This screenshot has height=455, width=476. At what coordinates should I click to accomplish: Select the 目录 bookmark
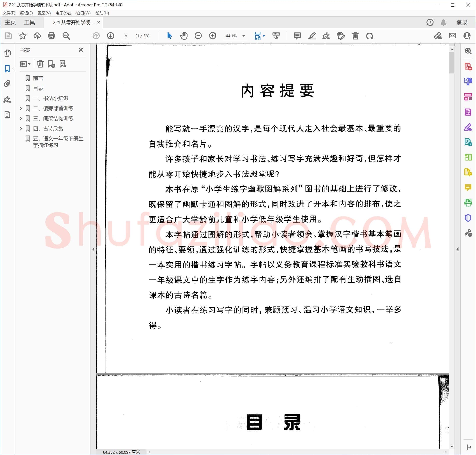[x=38, y=88]
